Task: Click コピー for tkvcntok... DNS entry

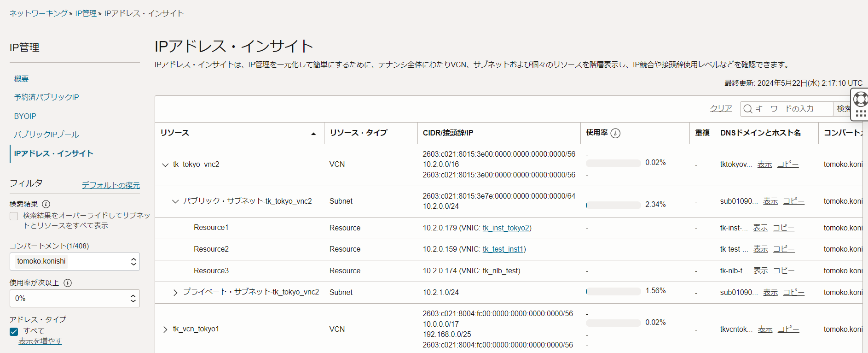Action: (x=788, y=329)
